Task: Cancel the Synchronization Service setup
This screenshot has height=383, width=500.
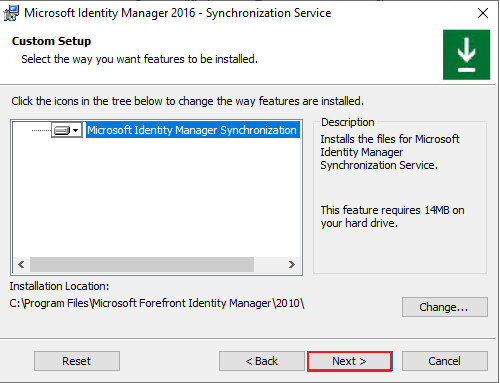Action: (x=445, y=361)
